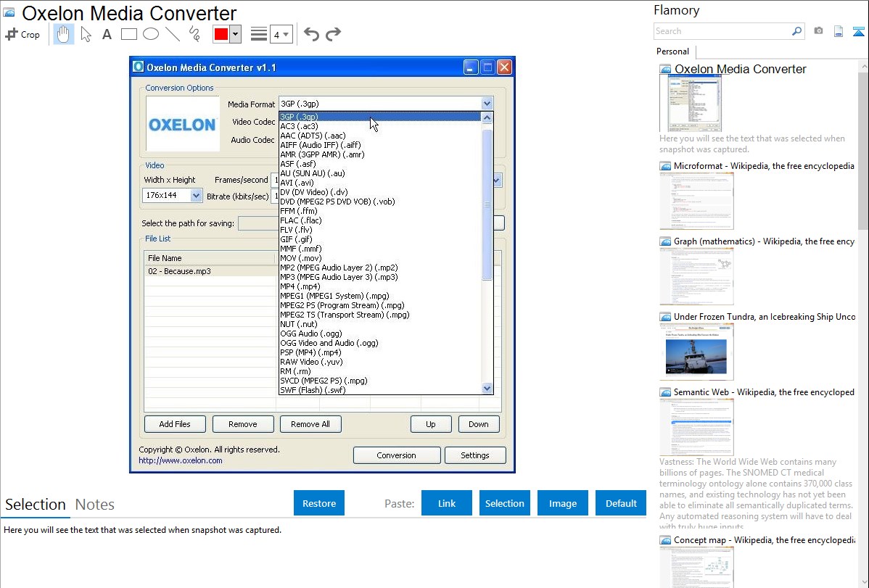Select the text annotation tool
This screenshot has height=588, width=869.
(x=107, y=34)
